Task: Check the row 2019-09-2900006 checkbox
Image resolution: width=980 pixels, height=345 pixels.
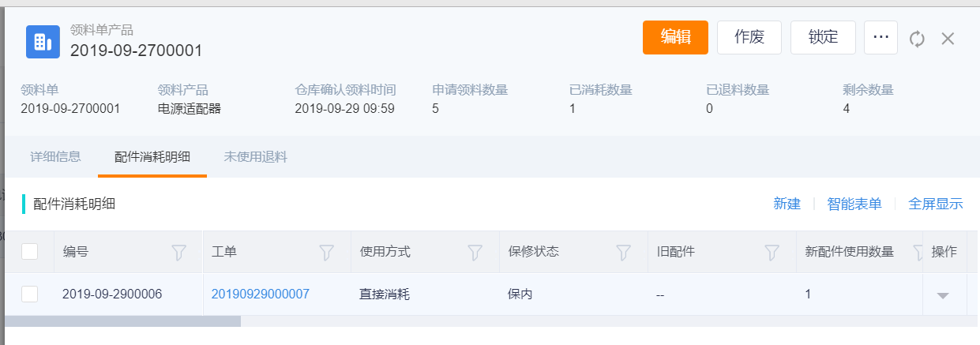Action: (x=29, y=294)
